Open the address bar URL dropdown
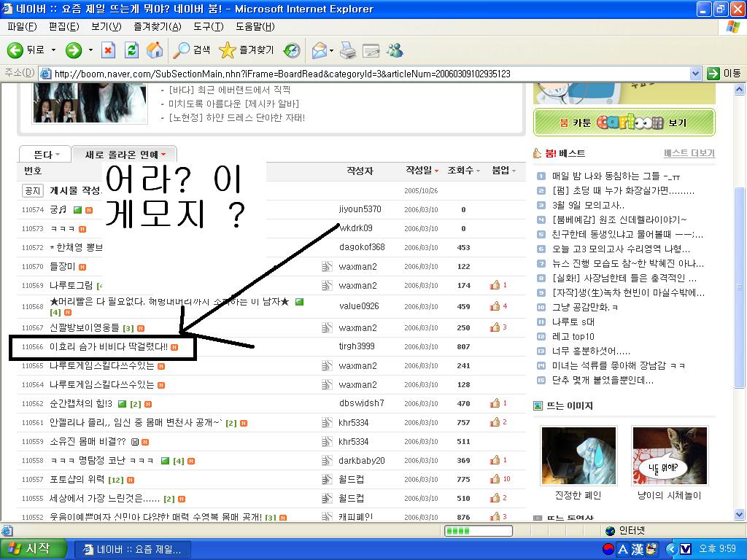This screenshot has height=560, width=747. point(695,74)
